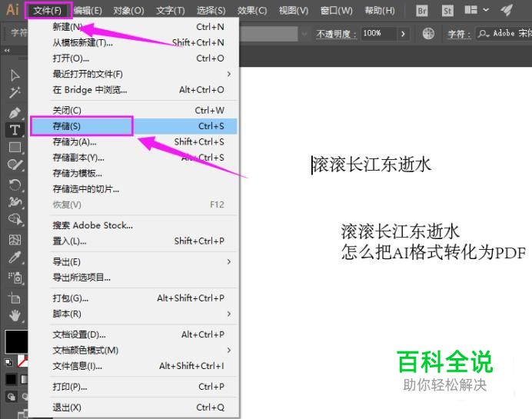Open the 窗口(W) menu
The width and height of the screenshot is (532, 419).
(337, 11)
